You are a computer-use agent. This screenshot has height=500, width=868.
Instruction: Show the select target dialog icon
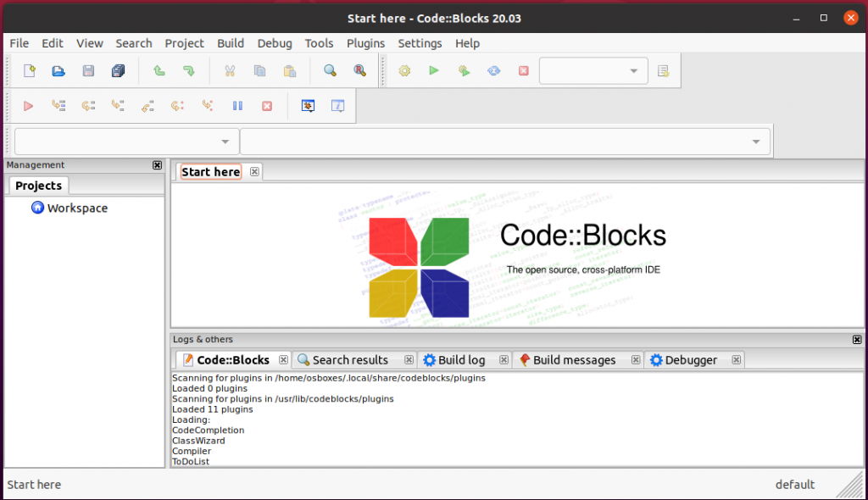pos(663,71)
